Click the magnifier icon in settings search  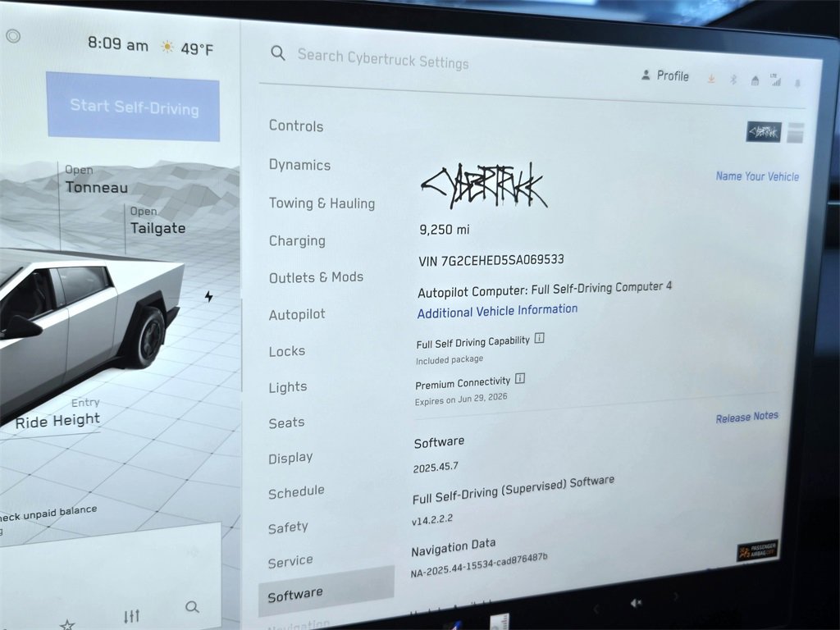(x=278, y=53)
